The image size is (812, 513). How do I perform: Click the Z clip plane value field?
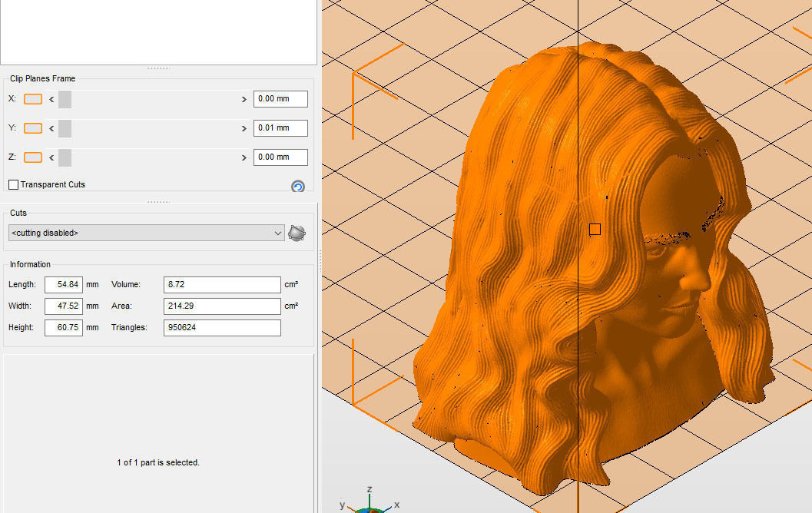click(x=280, y=157)
